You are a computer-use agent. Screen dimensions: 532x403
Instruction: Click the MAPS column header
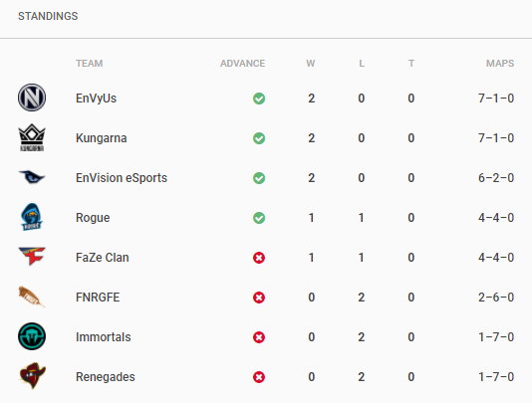coord(500,64)
